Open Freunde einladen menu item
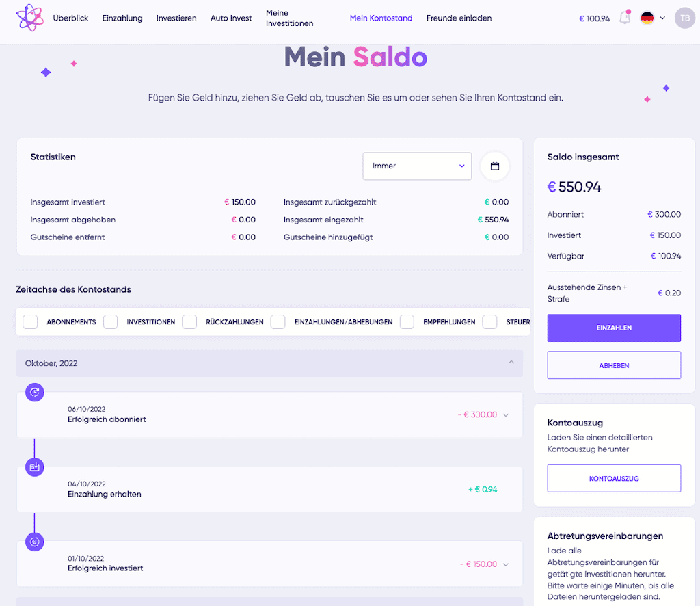The image size is (700, 606). 459,18
